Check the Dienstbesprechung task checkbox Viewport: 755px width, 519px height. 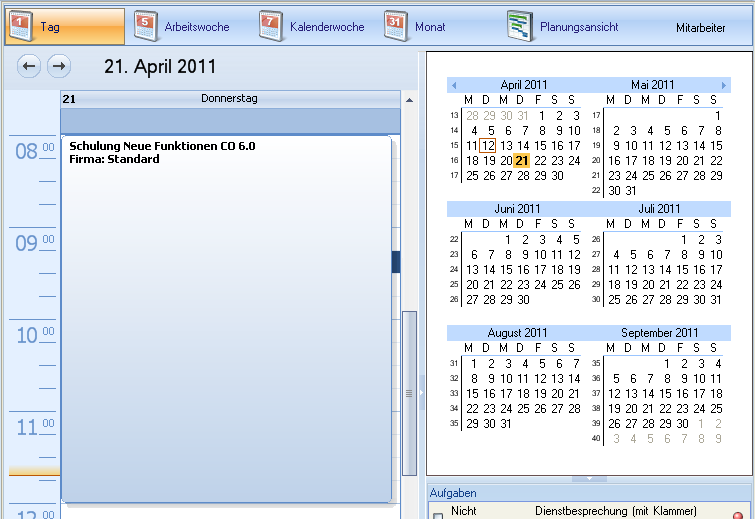click(438, 515)
